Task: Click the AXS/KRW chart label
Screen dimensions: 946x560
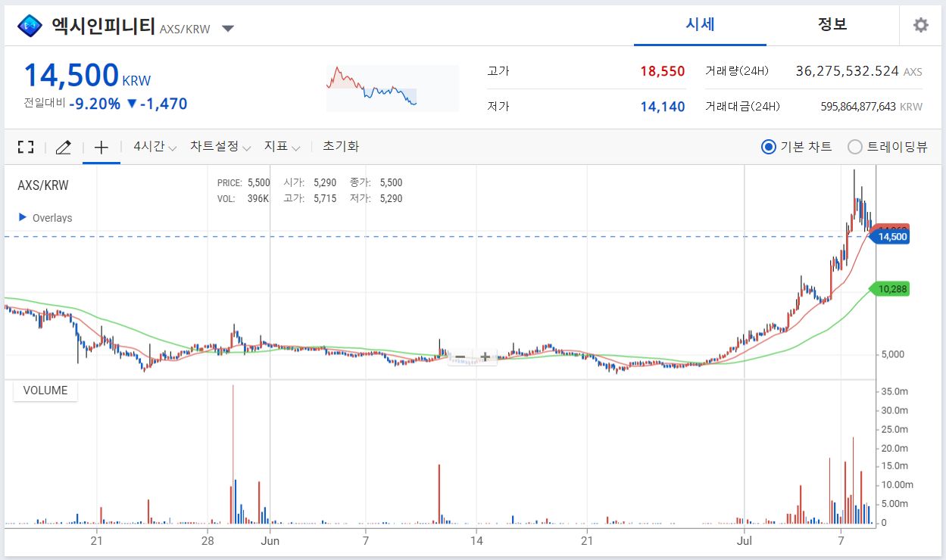Action: pyautogui.click(x=42, y=185)
